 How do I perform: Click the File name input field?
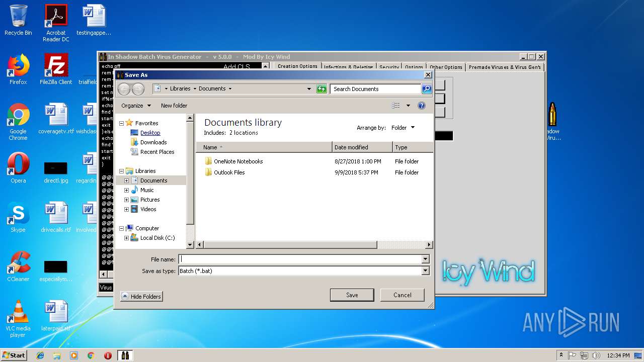point(300,259)
